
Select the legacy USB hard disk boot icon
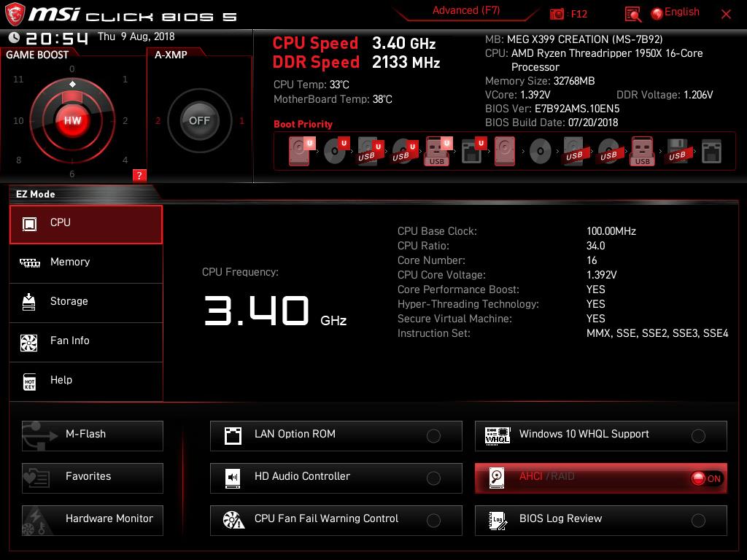point(575,151)
